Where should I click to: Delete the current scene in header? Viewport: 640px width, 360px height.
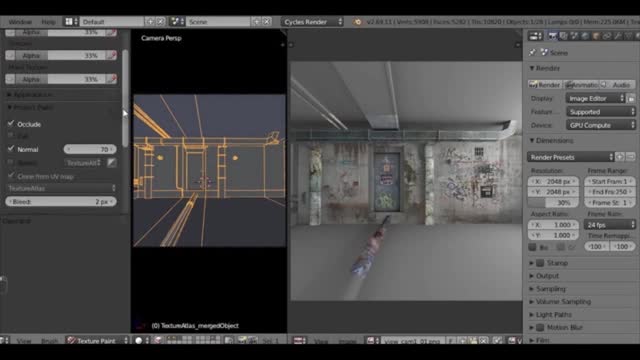coord(267,22)
